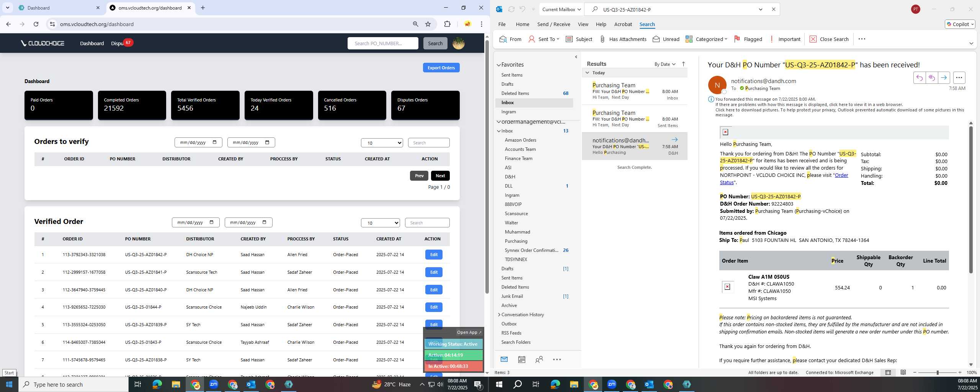Open the Outlook File menu

[x=502, y=24]
